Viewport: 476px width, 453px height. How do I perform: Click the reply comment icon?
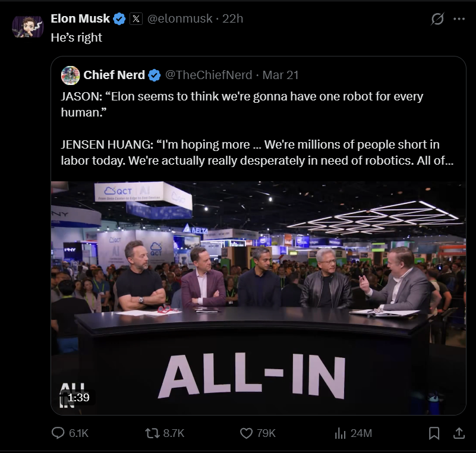[x=58, y=433]
